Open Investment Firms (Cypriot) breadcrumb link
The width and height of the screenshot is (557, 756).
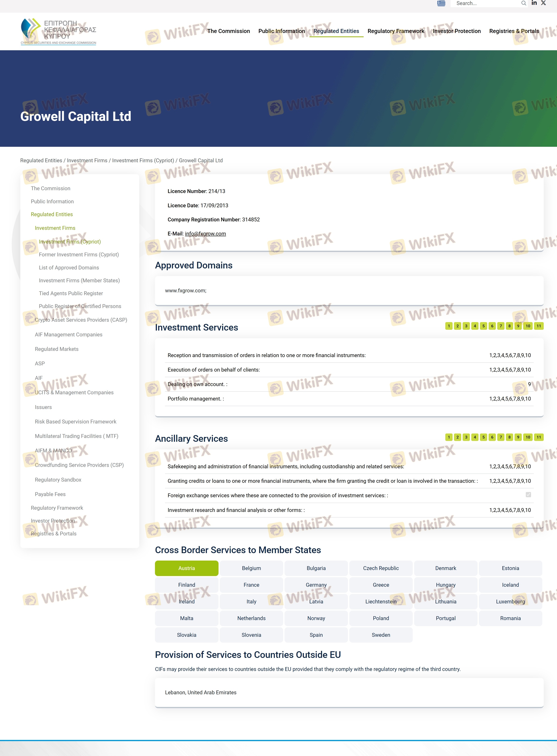143,160
